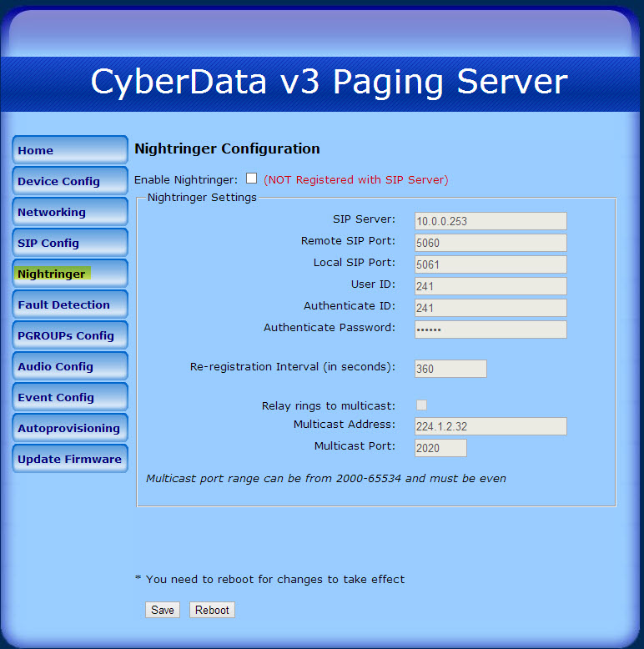The width and height of the screenshot is (644, 649).
Task: Click the Authenticate Password field
Action: (491, 330)
